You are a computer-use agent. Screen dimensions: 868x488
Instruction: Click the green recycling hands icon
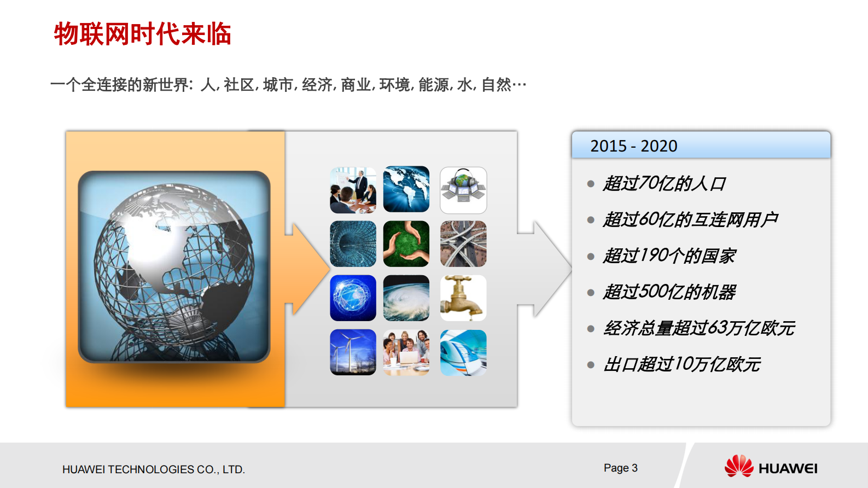coord(406,244)
